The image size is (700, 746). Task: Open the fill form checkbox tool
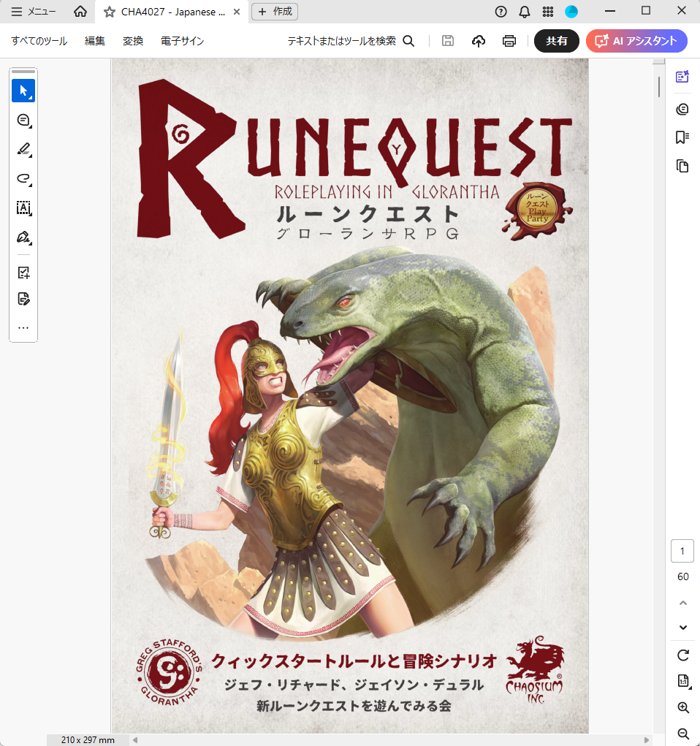23,273
